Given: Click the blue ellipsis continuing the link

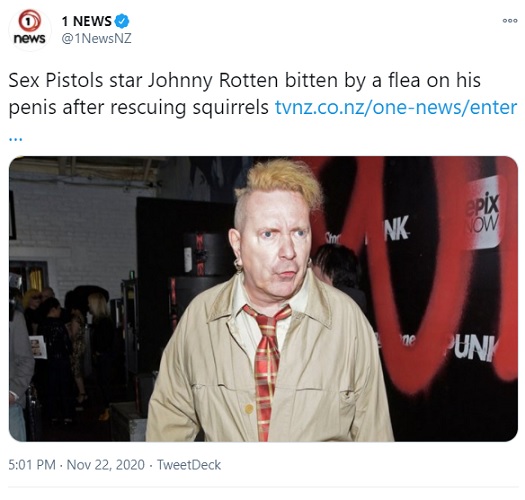Looking at the screenshot, I should pyautogui.click(x=15, y=138).
